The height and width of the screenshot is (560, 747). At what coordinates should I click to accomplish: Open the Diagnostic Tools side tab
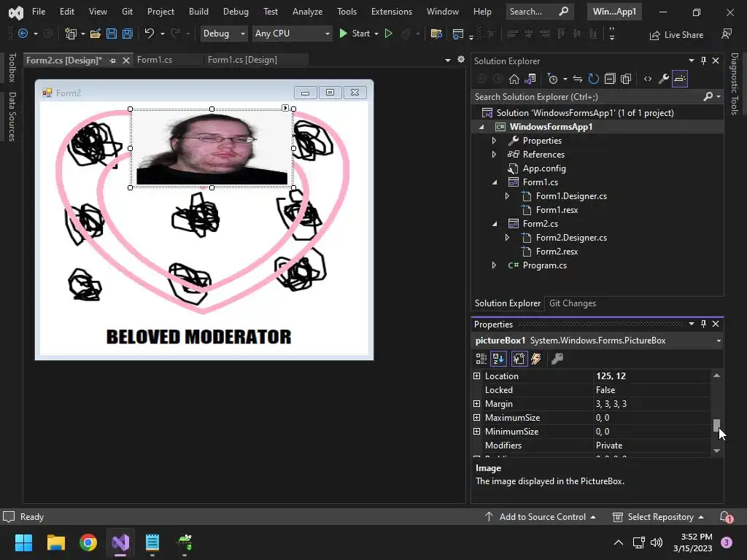[735, 84]
